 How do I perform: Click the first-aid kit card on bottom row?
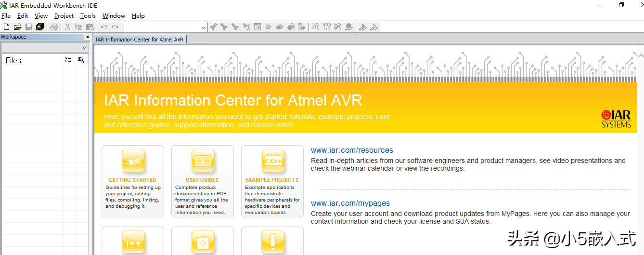click(x=203, y=241)
